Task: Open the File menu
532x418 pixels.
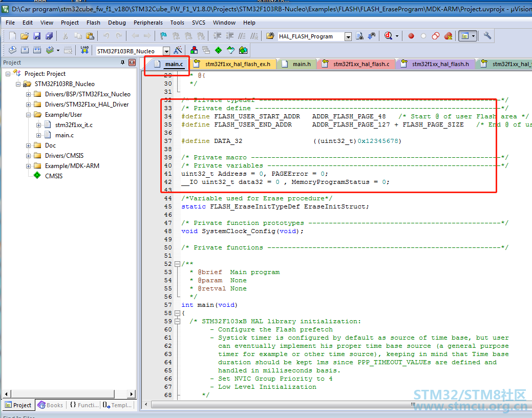Action: [10, 23]
